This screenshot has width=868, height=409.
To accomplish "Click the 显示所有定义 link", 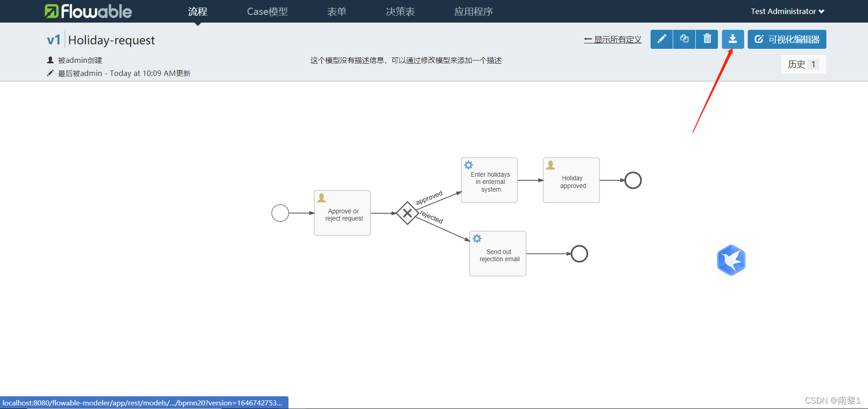I will tap(613, 39).
